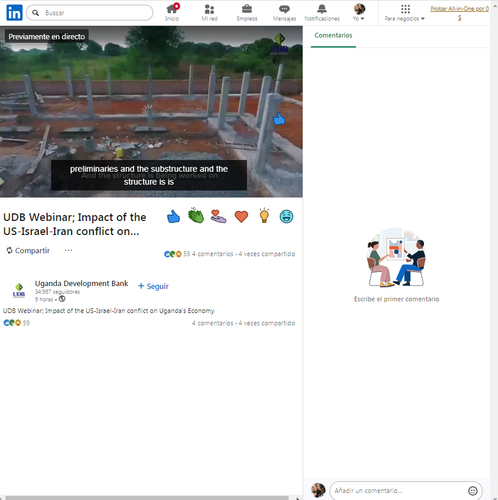This screenshot has height=500, width=498.
Task: Click 4 comentarios link under the title
Action: (213, 254)
